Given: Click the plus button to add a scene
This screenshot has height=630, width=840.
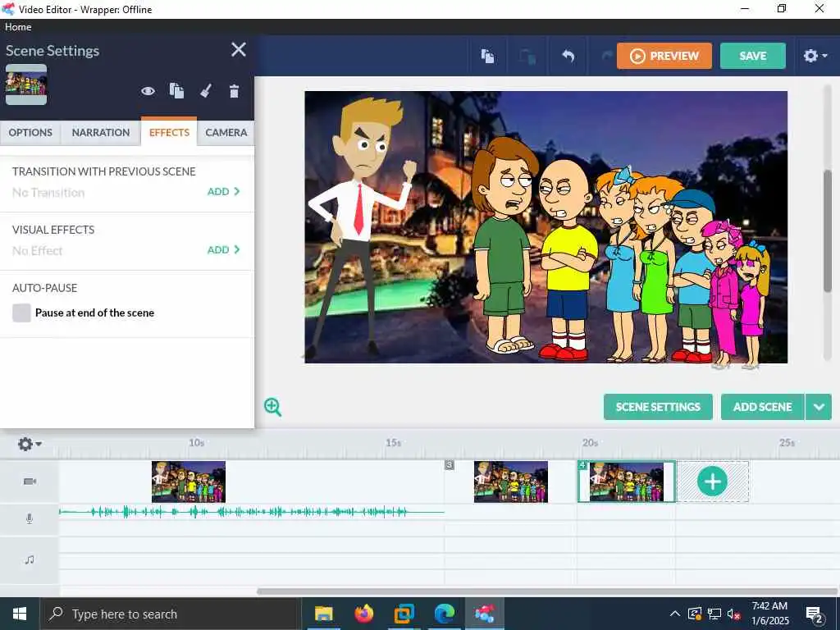Looking at the screenshot, I should pyautogui.click(x=713, y=482).
